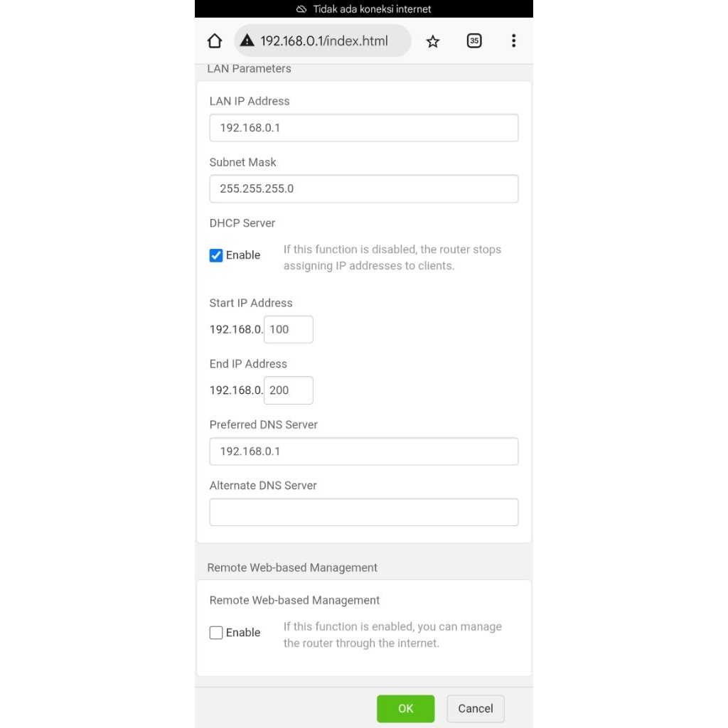This screenshot has width=728, height=728.
Task: Click the green OK button
Action: point(405,708)
